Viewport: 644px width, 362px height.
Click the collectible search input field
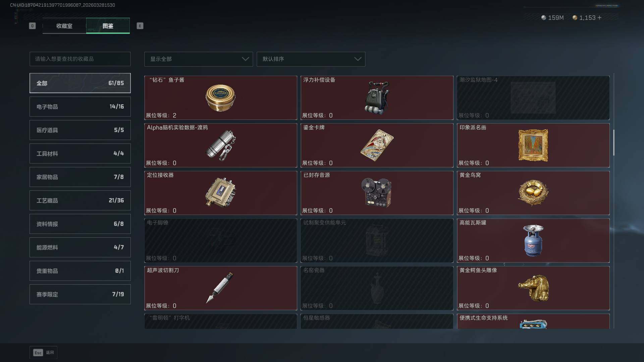(x=80, y=59)
